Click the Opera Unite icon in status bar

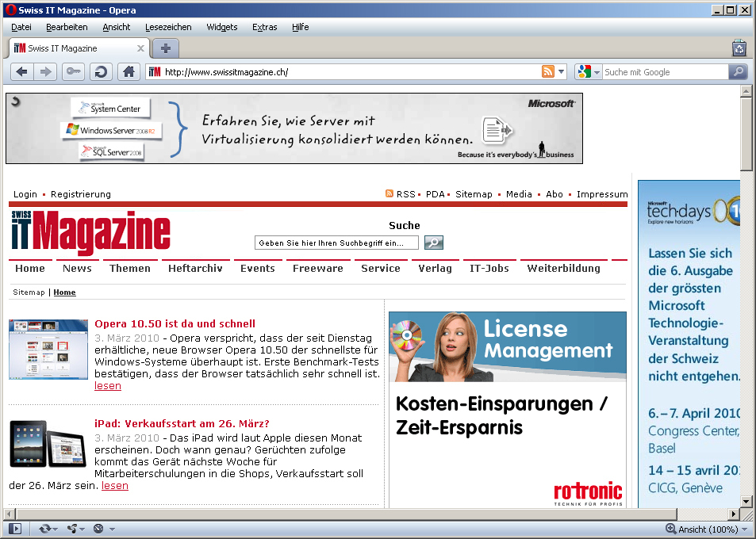[x=72, y=529]
